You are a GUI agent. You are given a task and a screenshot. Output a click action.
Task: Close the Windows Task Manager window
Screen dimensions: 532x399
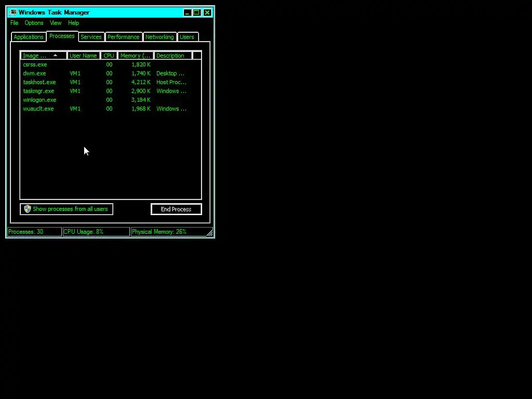(x=207, y=12)
